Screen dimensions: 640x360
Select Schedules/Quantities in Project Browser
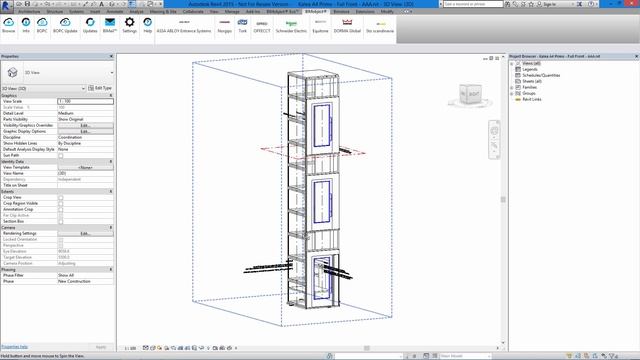[x=541, y=76]
